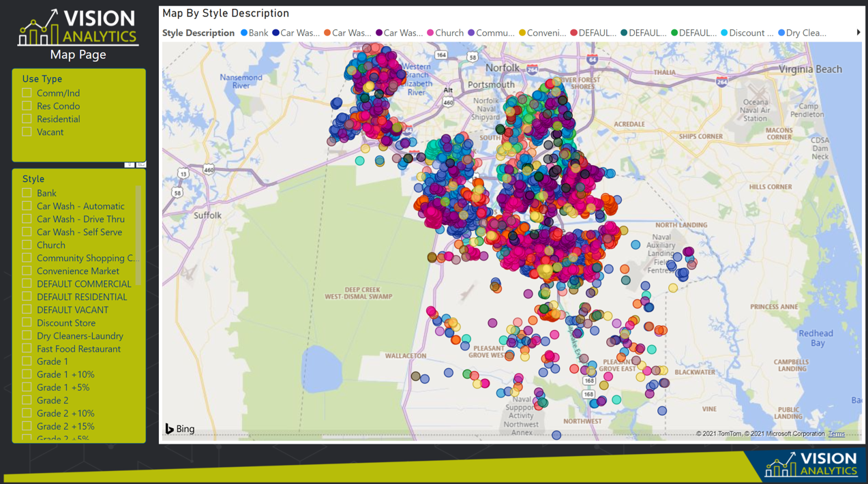Toggle the Grade 2 +10% checkbox

point(27,413)
